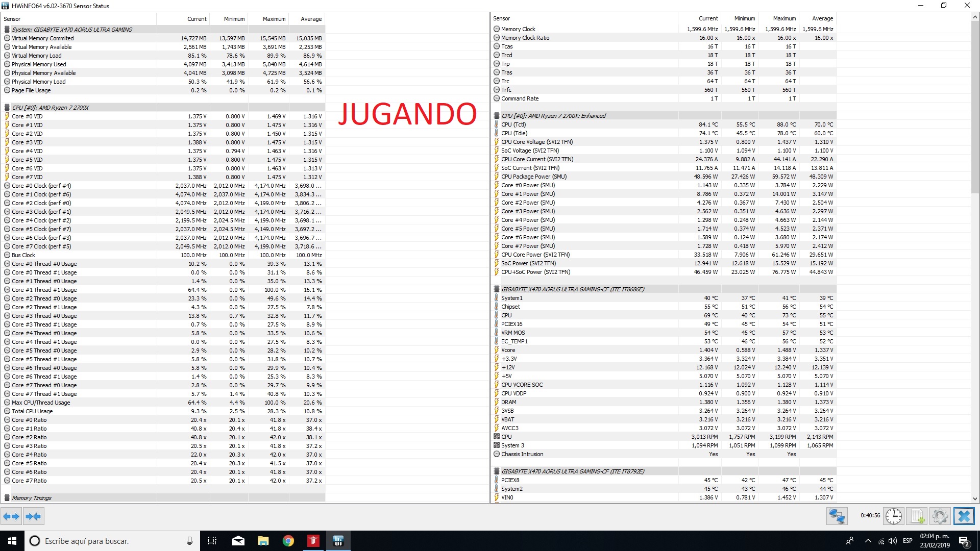Select the Memory Timings group header

click(x=163, y=498)
